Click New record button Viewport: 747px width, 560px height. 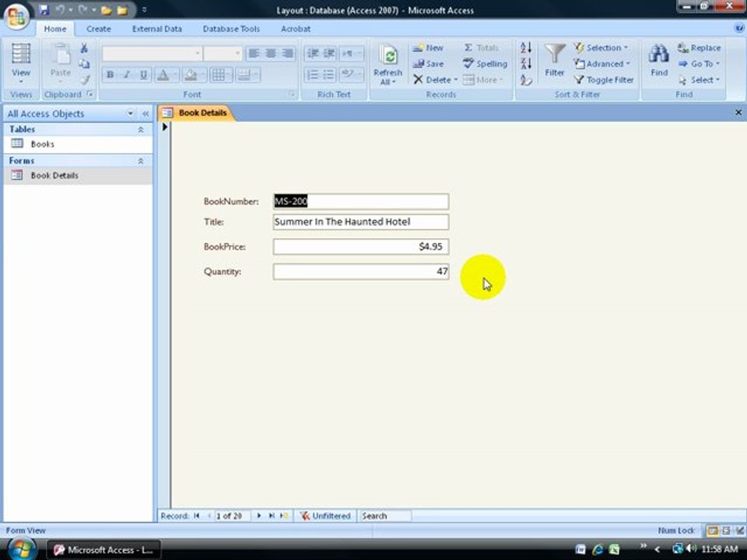pyautogui.click(x=428, y=47)
